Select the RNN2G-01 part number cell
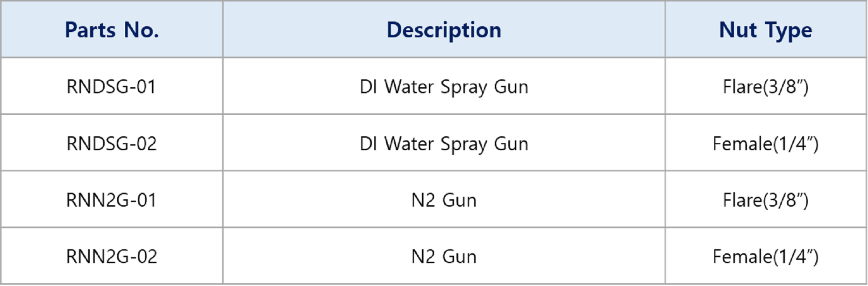This screenshot has width=868, height=286. (x=111, y=200)
